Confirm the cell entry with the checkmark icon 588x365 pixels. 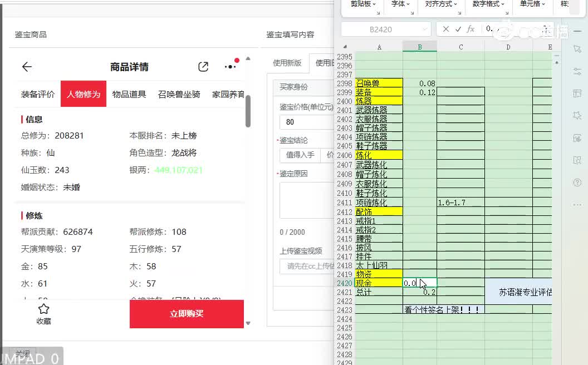pos(458,29)
